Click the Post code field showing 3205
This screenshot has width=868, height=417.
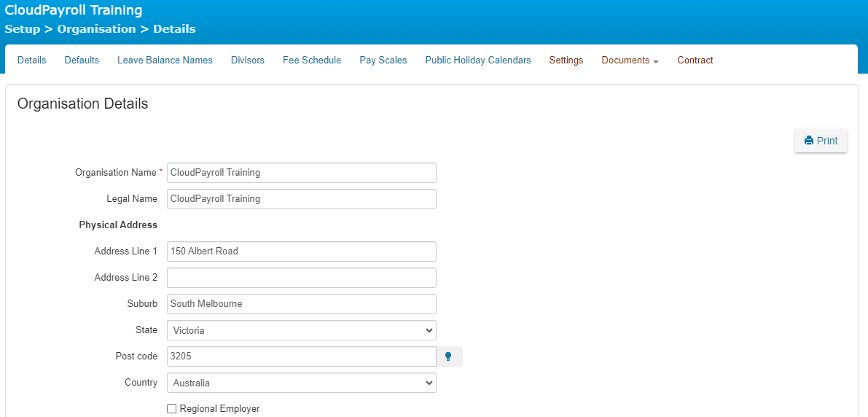(x=302, y=356)
